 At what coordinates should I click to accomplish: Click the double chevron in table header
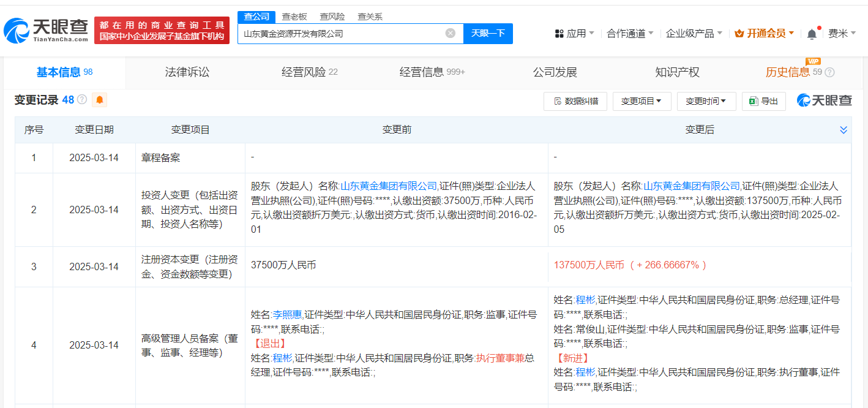(x=844, y=130)
